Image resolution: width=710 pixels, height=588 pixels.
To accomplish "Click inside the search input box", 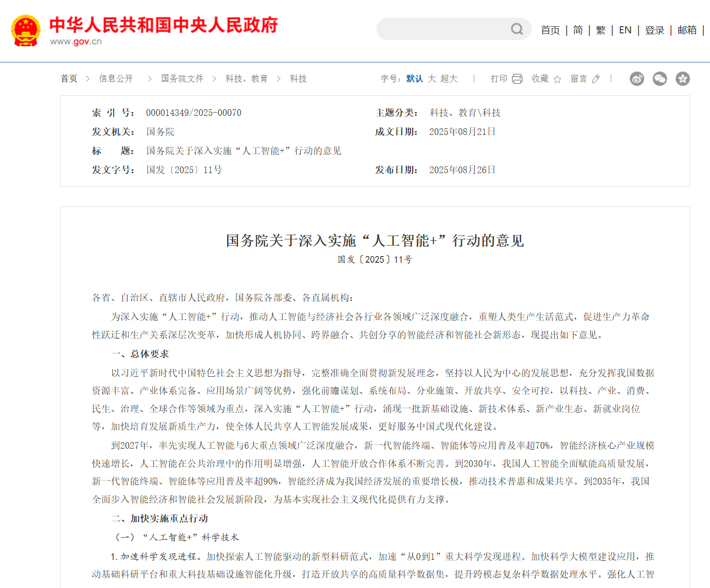I will (444, 30).
